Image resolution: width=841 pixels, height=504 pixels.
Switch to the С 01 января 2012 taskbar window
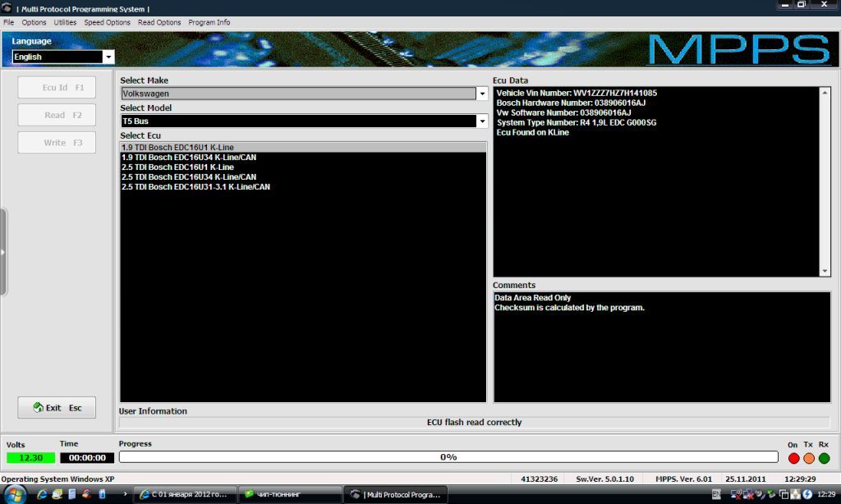[185, 494]
